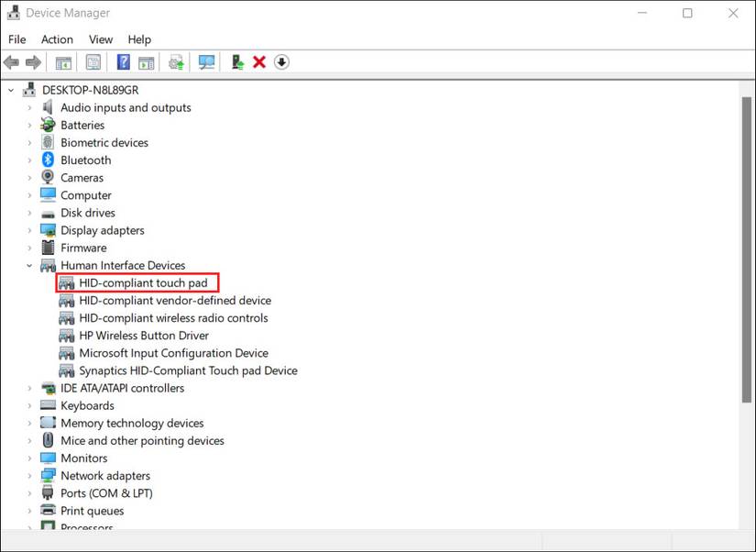The height and width of the screenshot is (552, 756).
Task: Expand IDE ATA/ATAPI controllers chevron
Action: tap(29, 388)
